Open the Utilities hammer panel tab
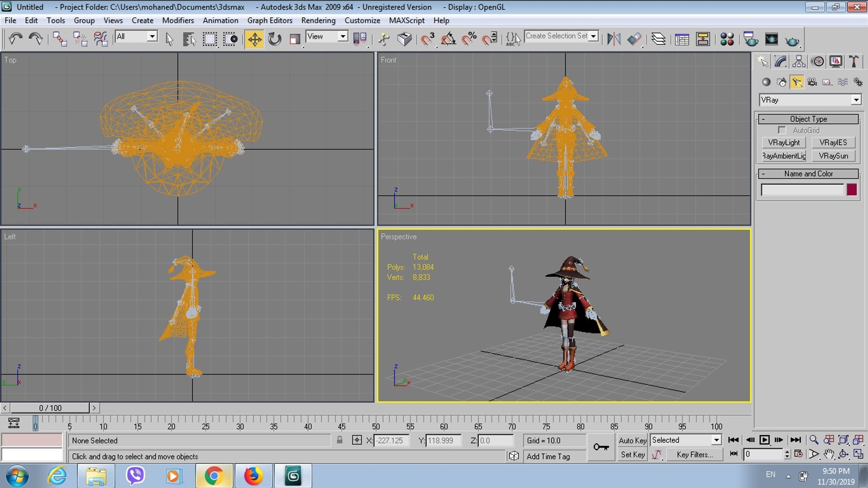The width and height of the screenshot is (868, 488). (x=854, y=61)
